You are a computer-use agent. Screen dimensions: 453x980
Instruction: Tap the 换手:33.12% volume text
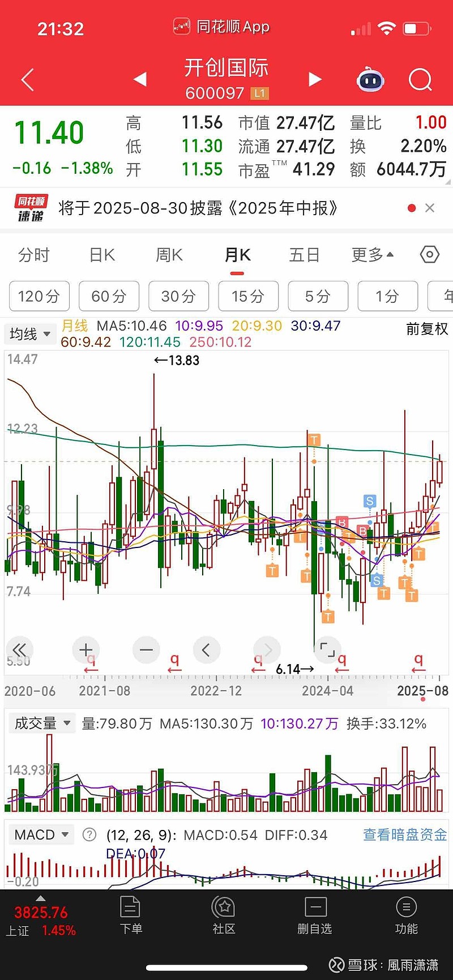click(386, 724)
